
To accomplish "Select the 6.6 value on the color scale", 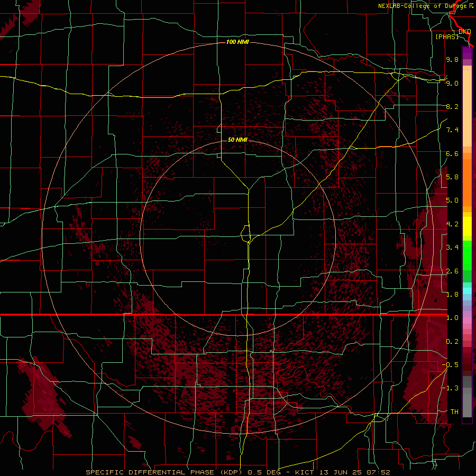I will 452,153.
